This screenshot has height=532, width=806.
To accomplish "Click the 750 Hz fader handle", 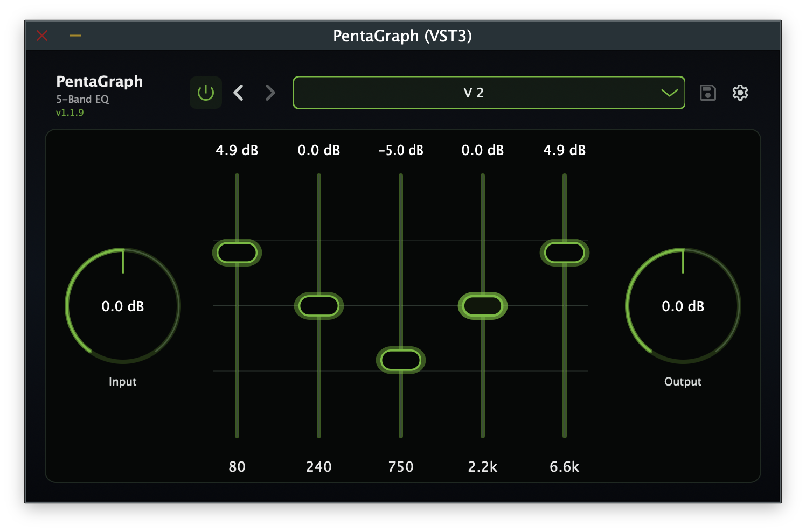I will (401, 360).
